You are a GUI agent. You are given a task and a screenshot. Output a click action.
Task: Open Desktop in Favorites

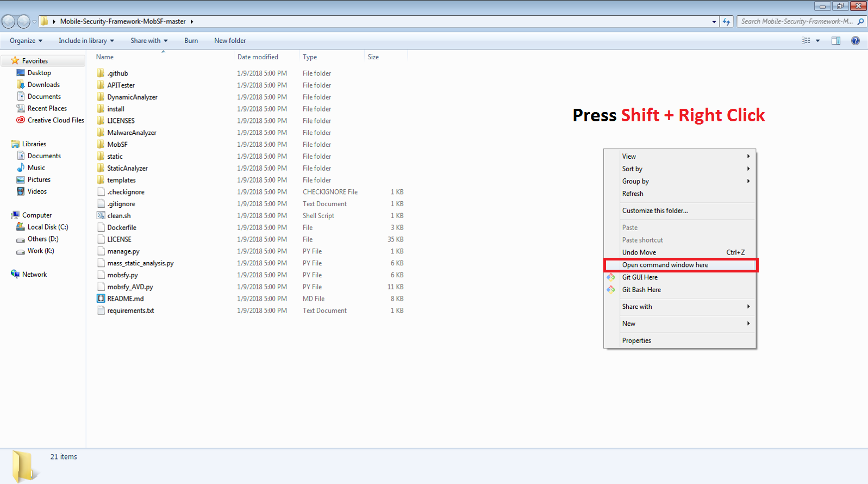coord(39,73)
